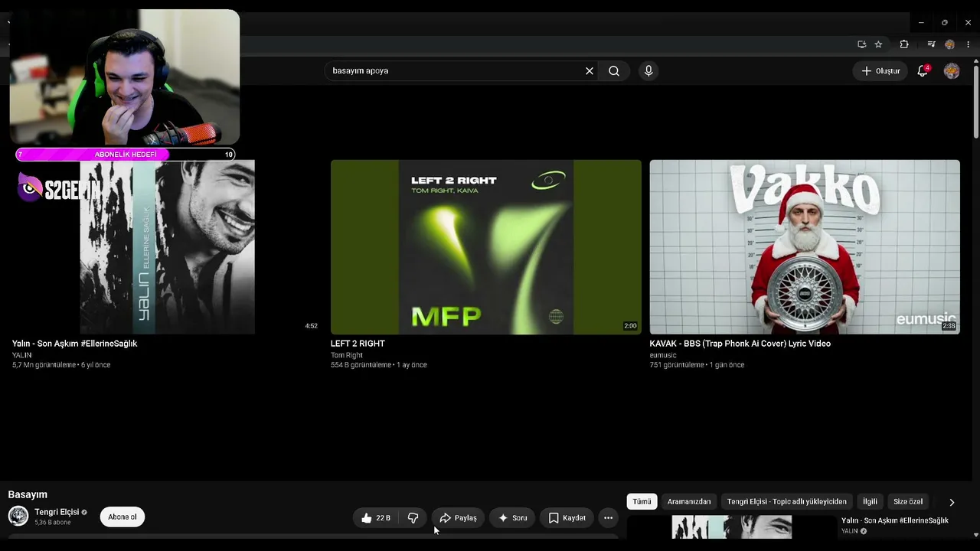The width and height of the screenshot is (980, 551).
Task: Click the search magnifier button
Action: point(614,71)
